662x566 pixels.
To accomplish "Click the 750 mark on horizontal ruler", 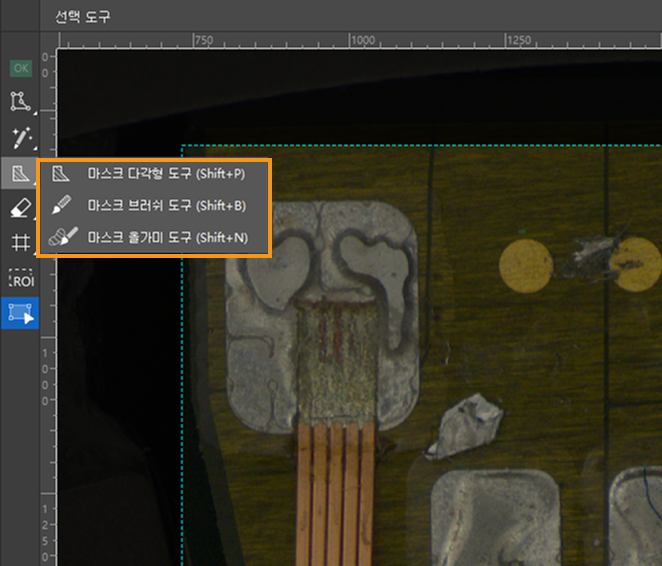I will [204, 40].
